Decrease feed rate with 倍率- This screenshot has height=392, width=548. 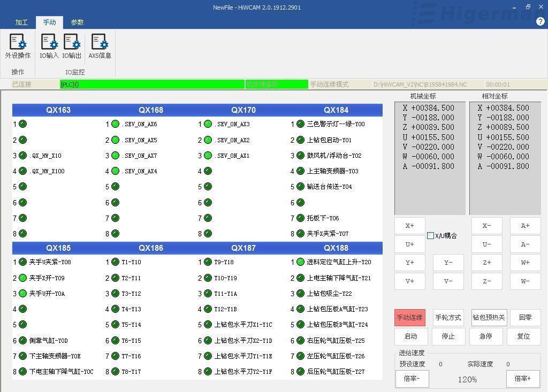pos(412,379)
